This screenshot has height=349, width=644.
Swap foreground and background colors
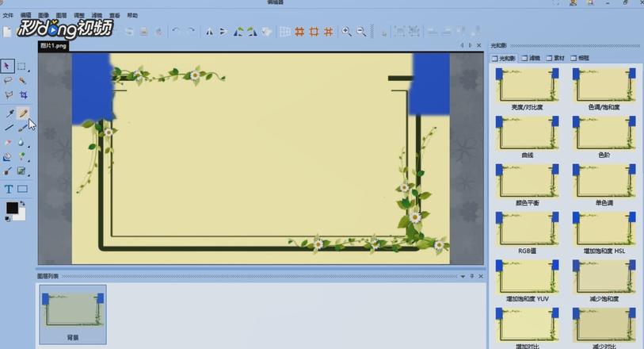[x=22, y=204]
